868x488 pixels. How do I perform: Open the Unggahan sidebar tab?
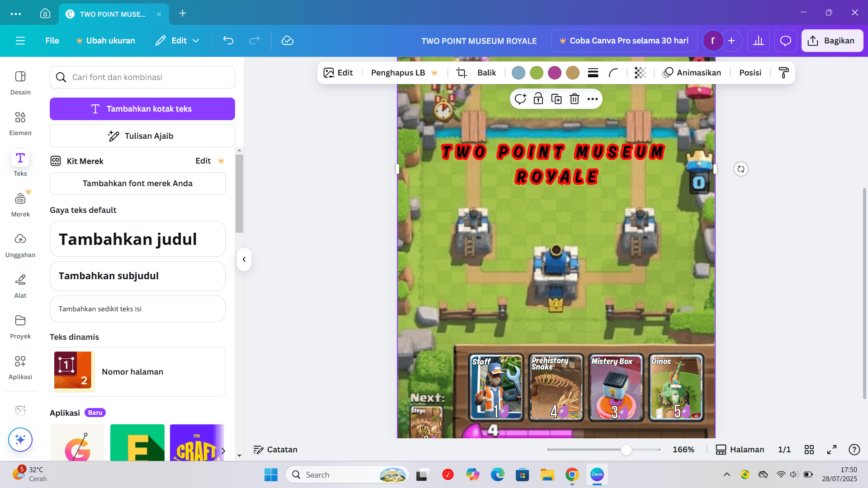[x=20, y=245]
